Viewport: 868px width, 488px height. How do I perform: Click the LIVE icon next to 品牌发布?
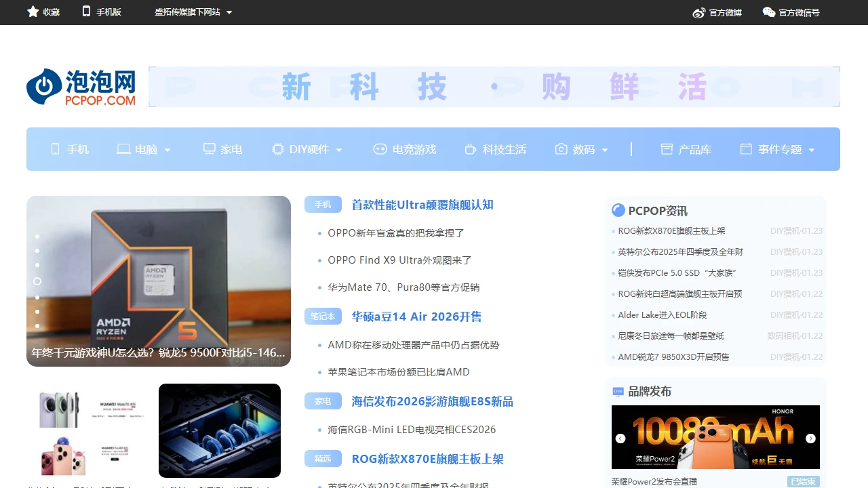click(x=618, y=390)
